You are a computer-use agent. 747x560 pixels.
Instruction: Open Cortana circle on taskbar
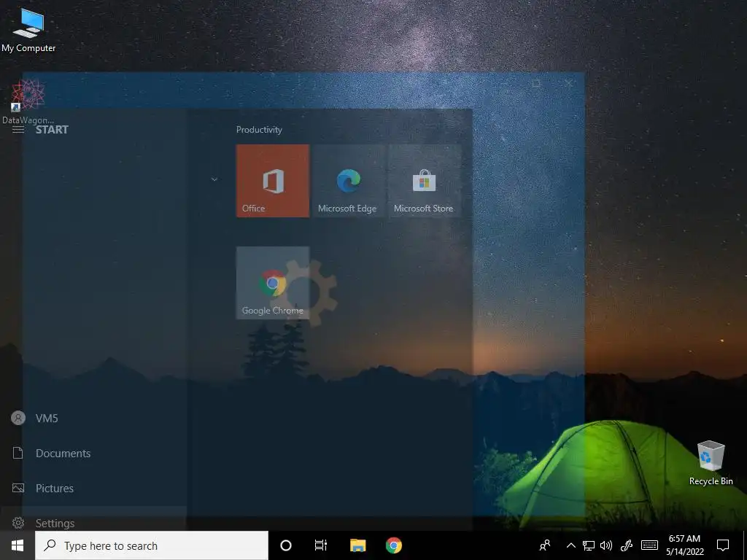pyautogui.click(x=286, y=545)
